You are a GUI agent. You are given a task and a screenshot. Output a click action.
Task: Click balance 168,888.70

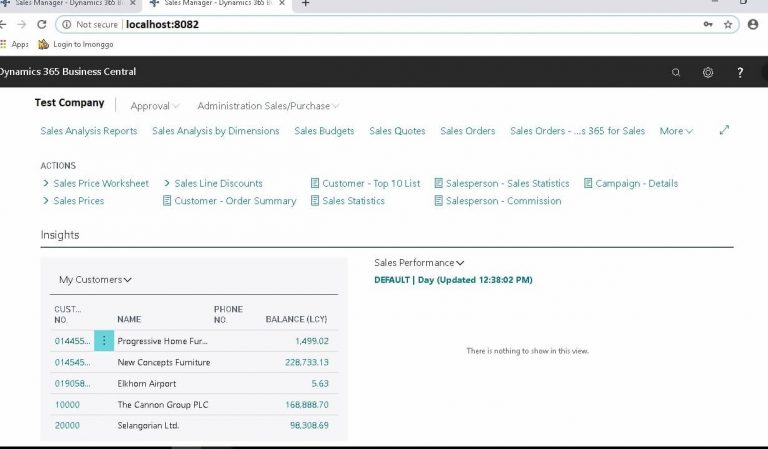pos(307,405)
